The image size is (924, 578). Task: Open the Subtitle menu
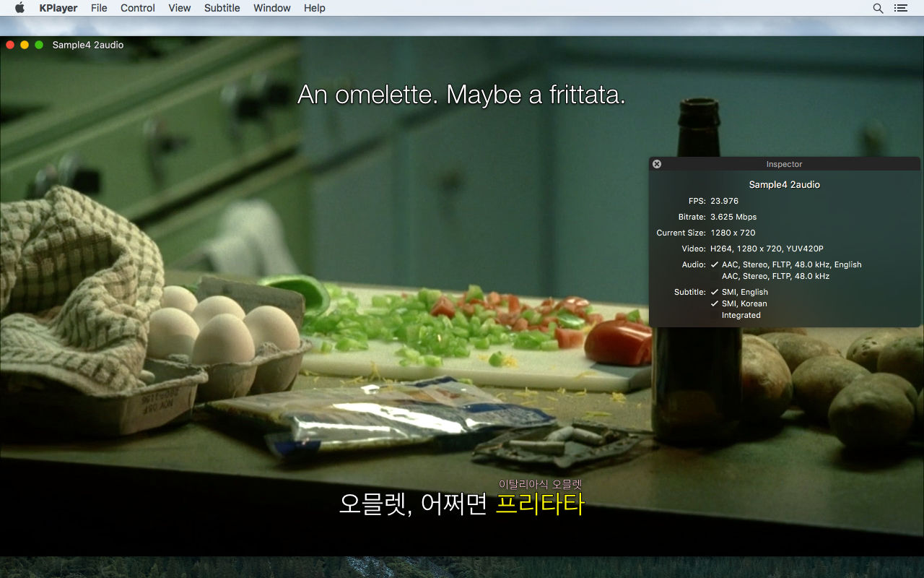(x=222, y=8)
